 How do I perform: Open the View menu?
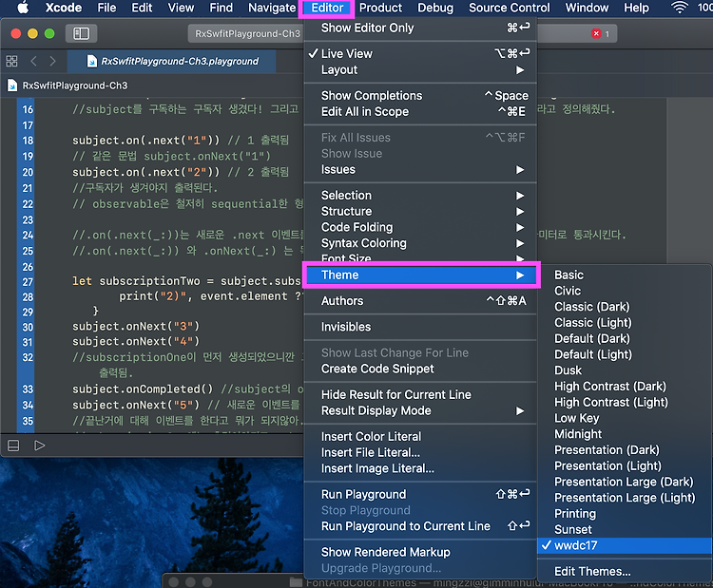tap(181, 8)
